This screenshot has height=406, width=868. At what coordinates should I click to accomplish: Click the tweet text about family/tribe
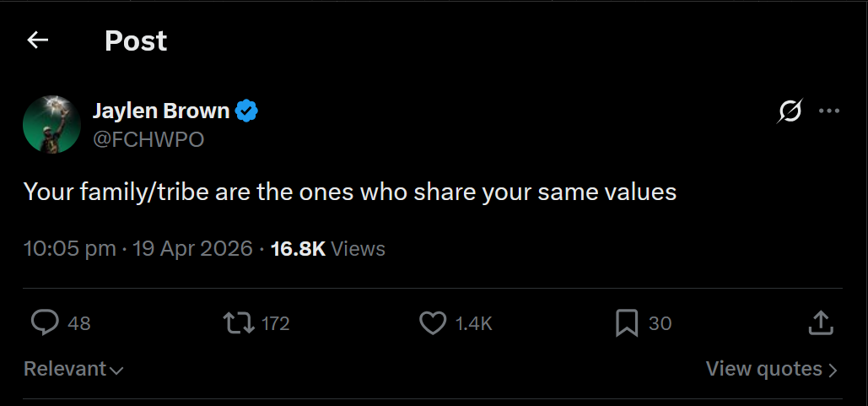[350, 192]
